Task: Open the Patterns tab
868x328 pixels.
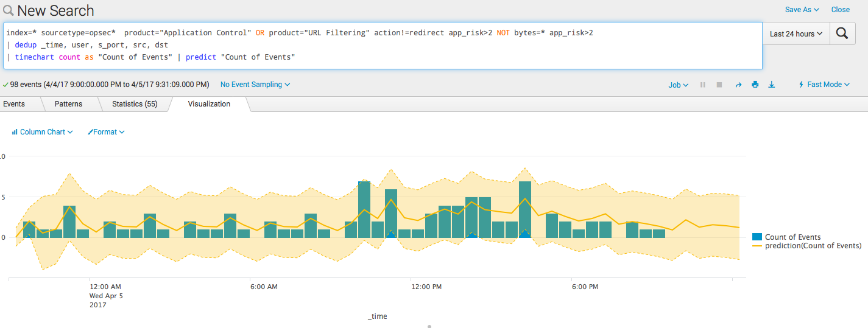Action: tap(68, 104)
